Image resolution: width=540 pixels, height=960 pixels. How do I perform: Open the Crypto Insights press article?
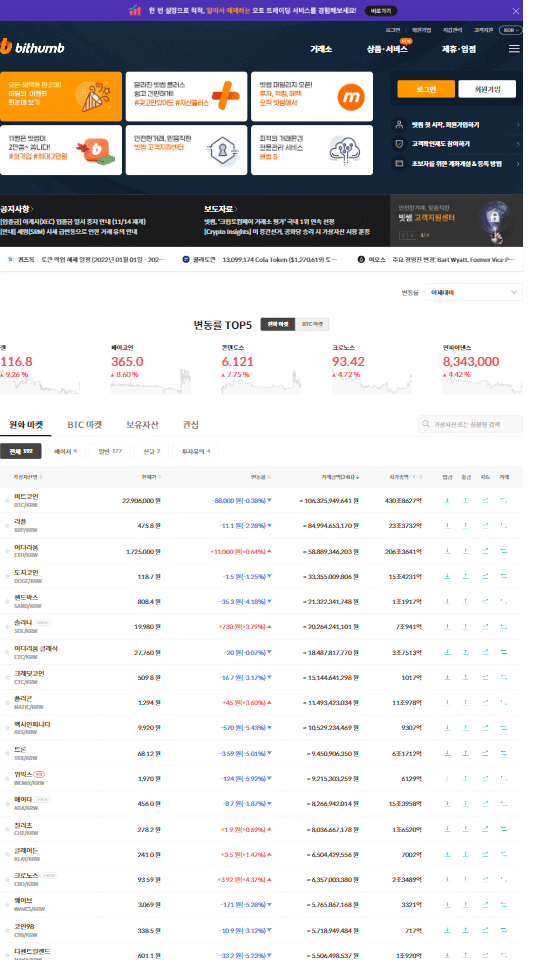tap(287, 232)
